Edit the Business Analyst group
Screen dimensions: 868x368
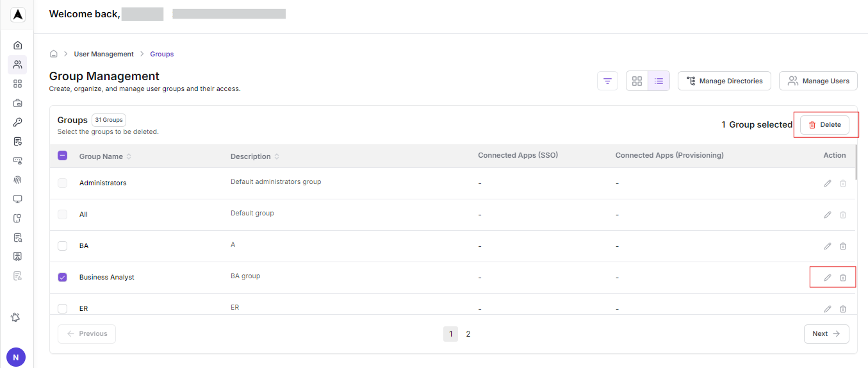[828, 278]
